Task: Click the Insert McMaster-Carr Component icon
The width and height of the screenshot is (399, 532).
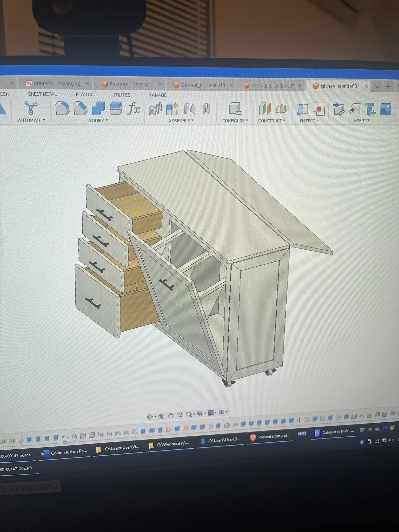Action: pyautogui.click(x=371, y=109)
